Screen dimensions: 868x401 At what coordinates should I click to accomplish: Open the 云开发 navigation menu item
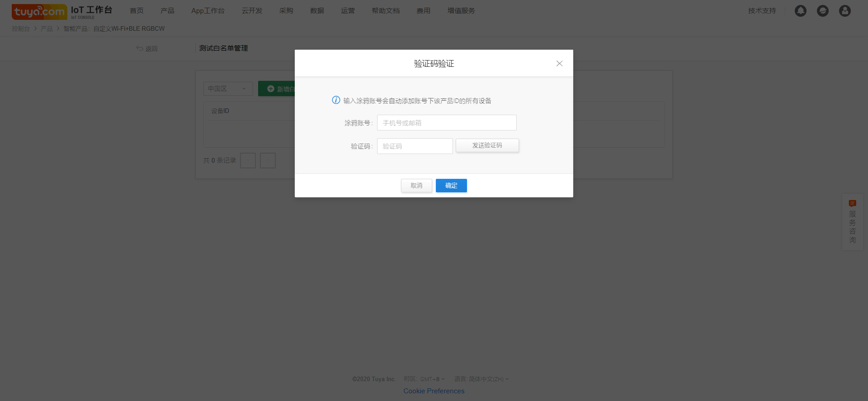pyautogui.click(x=252, y=11)
